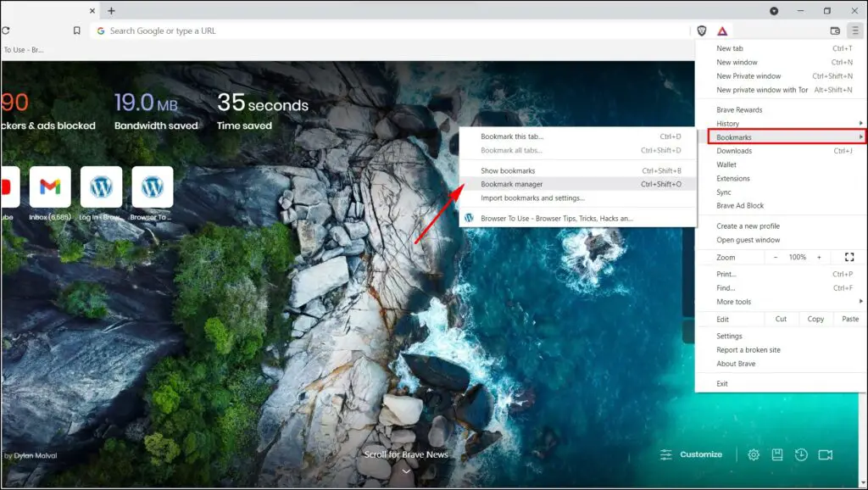Expand the More tools submenu
The width and height of the screenshot is (868, 490).
pos(781,302)
